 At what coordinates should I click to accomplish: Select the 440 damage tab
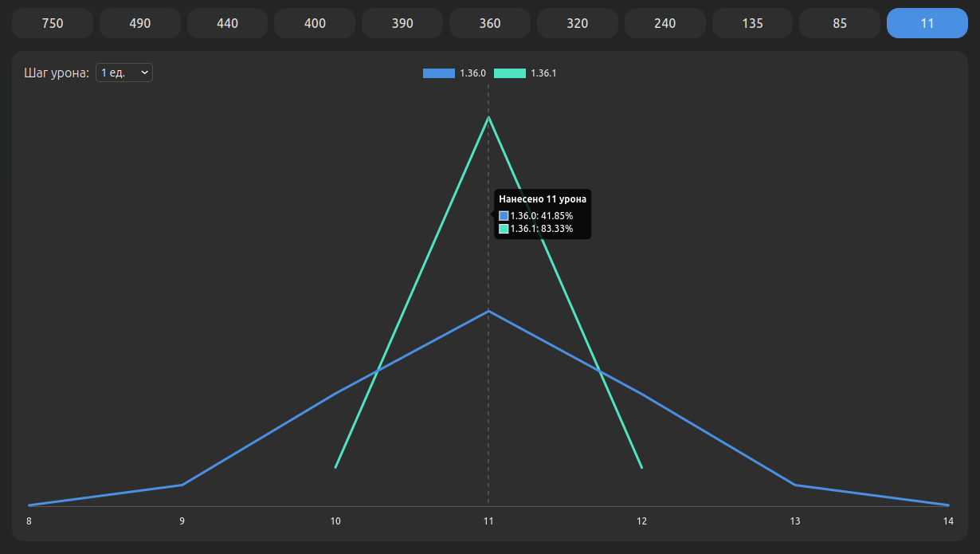(227, 23)
